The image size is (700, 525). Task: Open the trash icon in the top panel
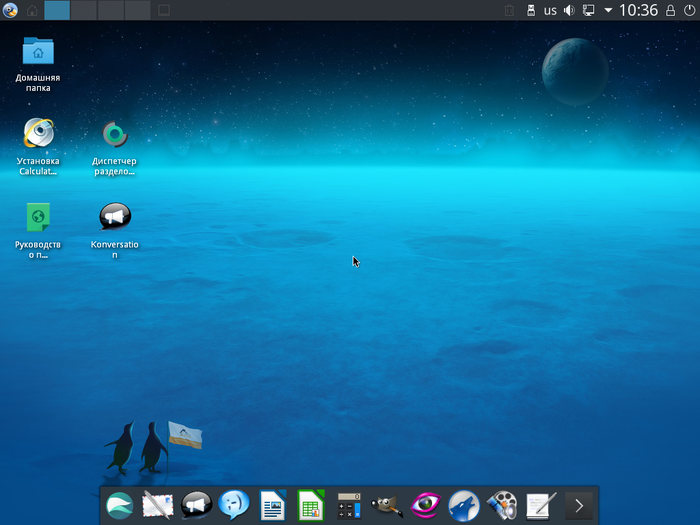[509, 10]
